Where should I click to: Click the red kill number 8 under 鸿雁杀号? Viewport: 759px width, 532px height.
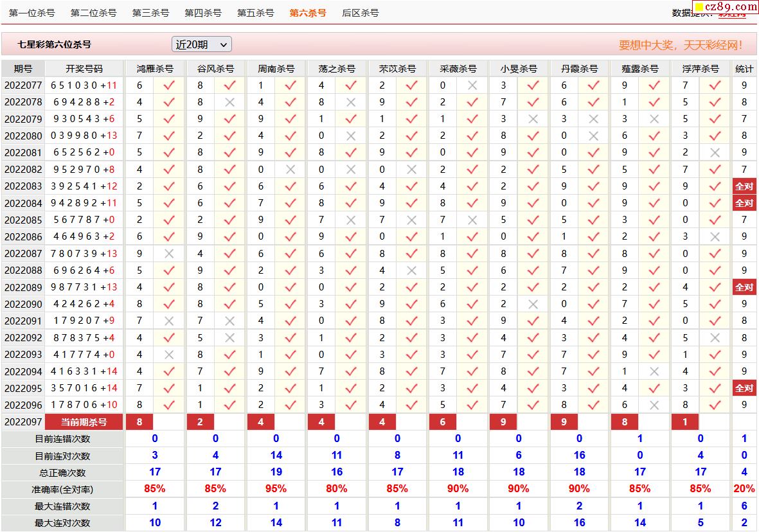tap(139, 422)
